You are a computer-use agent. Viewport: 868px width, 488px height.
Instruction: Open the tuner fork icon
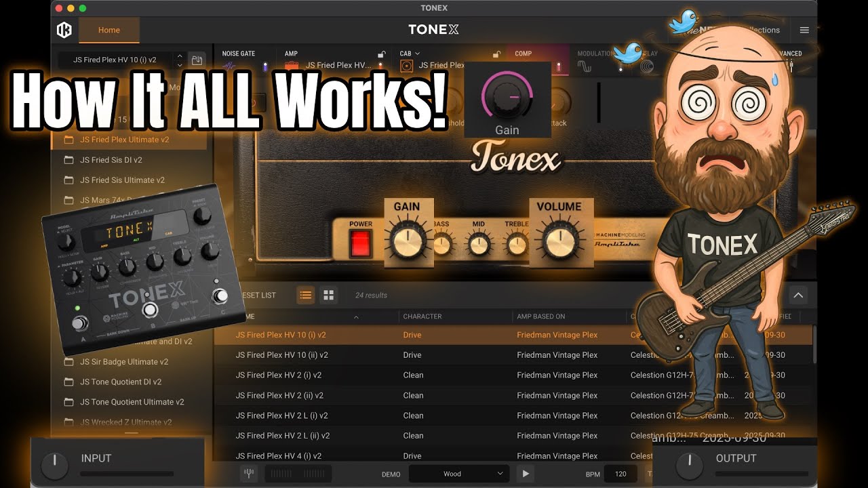[249, 474]
